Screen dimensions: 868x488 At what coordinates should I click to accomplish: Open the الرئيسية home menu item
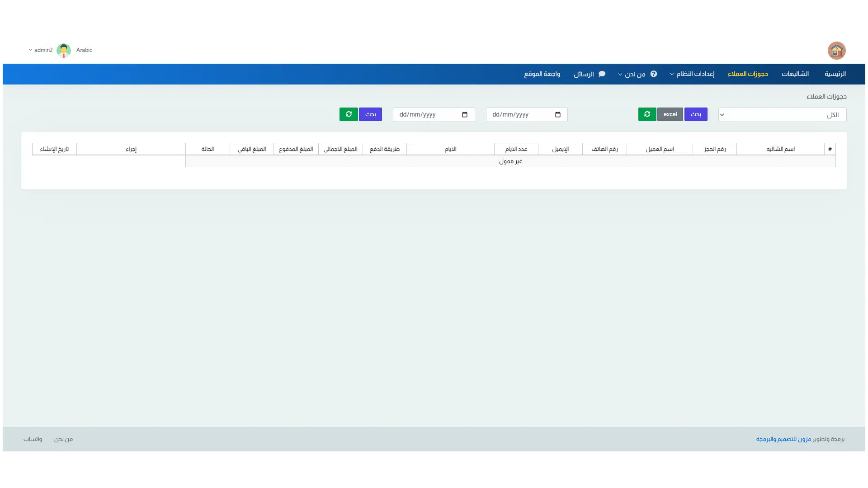coord(835,74)
